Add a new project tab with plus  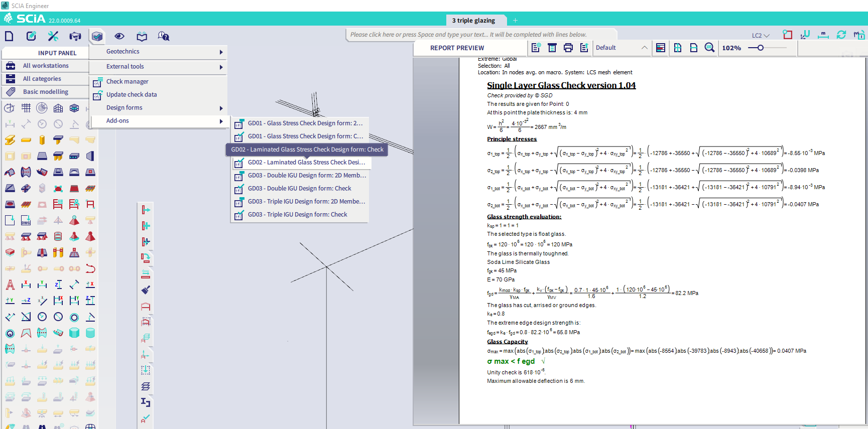515,21
